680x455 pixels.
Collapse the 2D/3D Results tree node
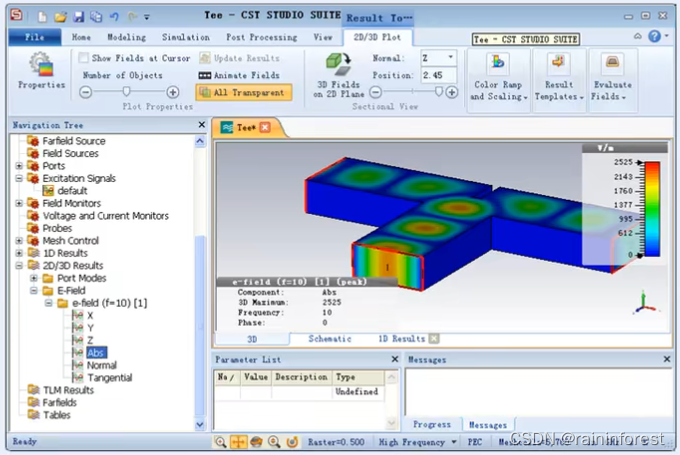[x=19, y=265]
